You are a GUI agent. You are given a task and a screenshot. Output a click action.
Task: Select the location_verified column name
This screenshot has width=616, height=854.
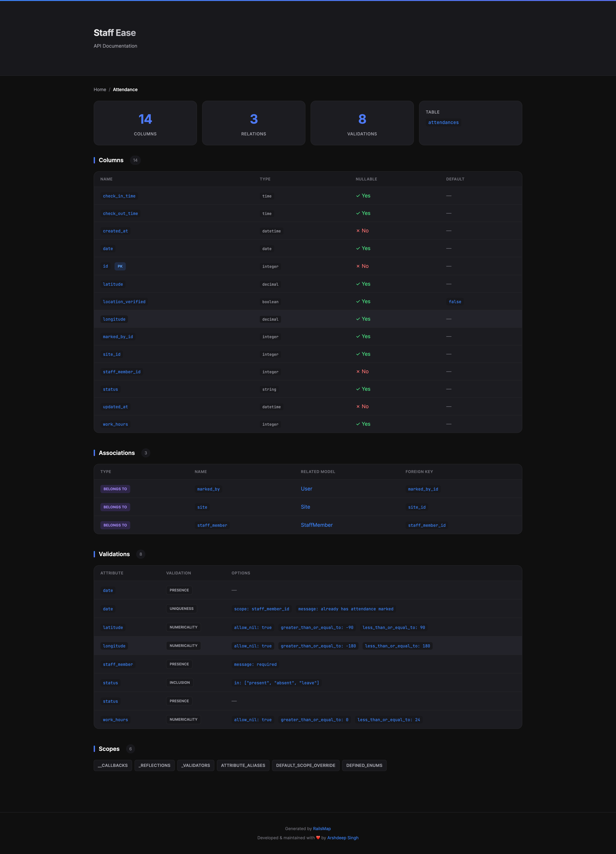point(124,302)
